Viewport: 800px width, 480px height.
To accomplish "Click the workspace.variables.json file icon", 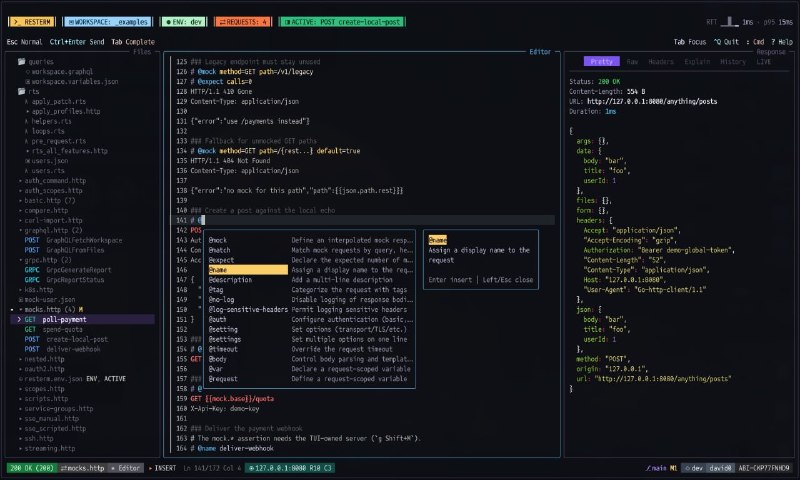I will click(28, 82).
